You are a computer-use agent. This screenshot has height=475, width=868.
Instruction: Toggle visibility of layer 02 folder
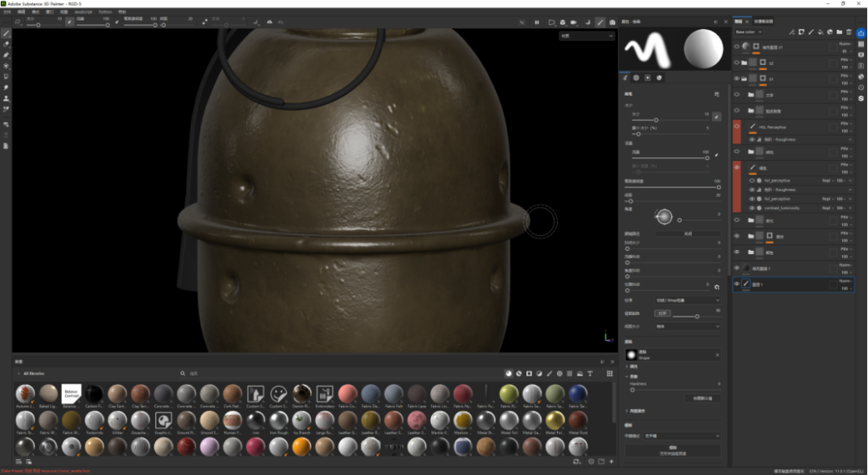click(737, 63)
